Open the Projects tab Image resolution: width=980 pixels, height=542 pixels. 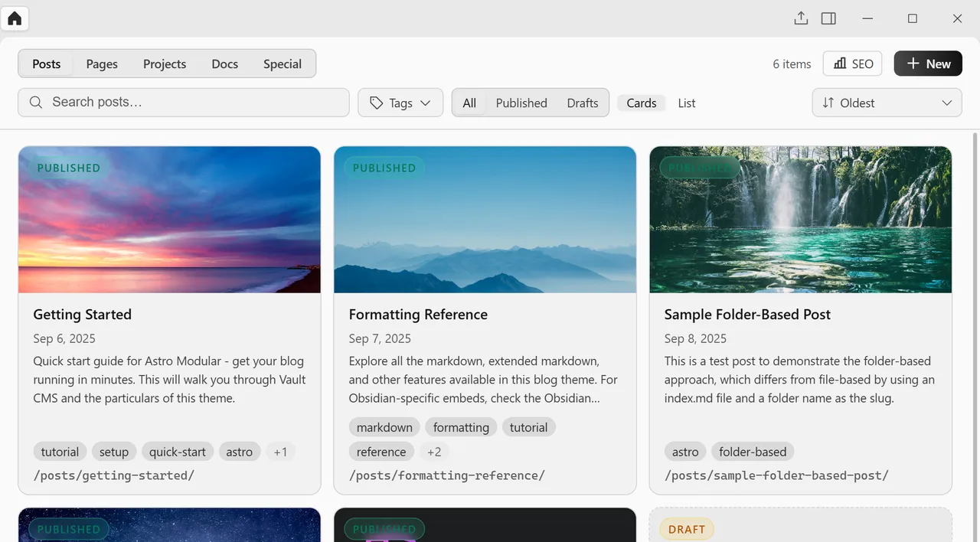pyautogui.click(x=165, y=64)
